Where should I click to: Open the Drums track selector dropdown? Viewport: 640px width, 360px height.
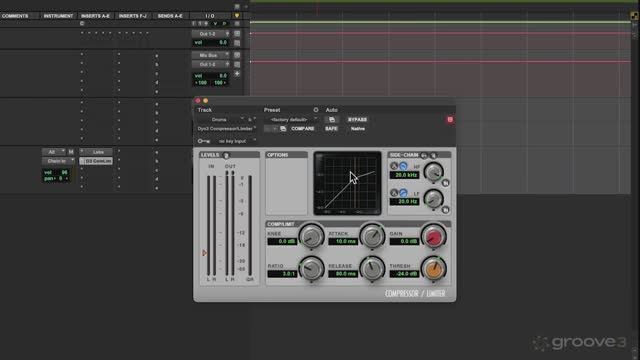221,120
